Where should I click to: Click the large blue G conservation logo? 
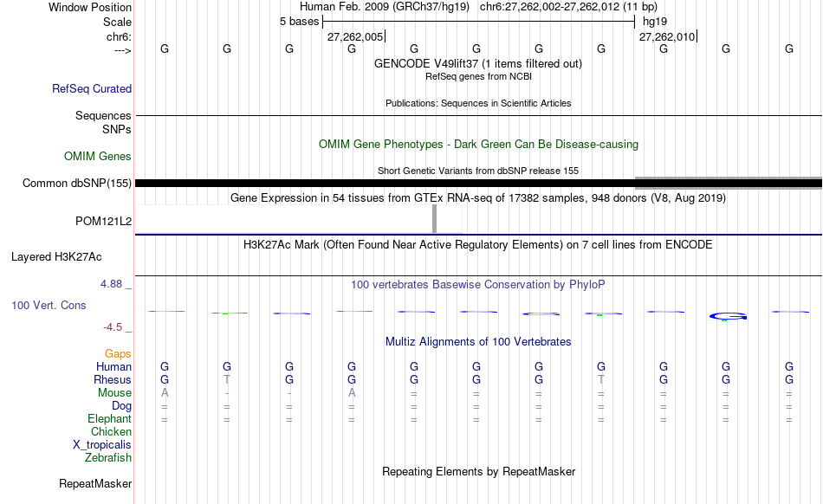(x=728, y=316)
